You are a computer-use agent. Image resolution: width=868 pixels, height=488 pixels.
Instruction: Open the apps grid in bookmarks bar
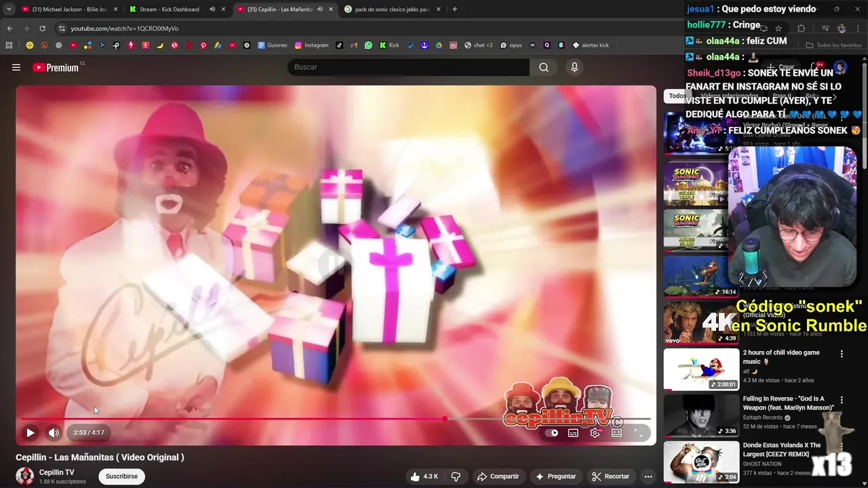pyautogui.click(x=9, y=45)
